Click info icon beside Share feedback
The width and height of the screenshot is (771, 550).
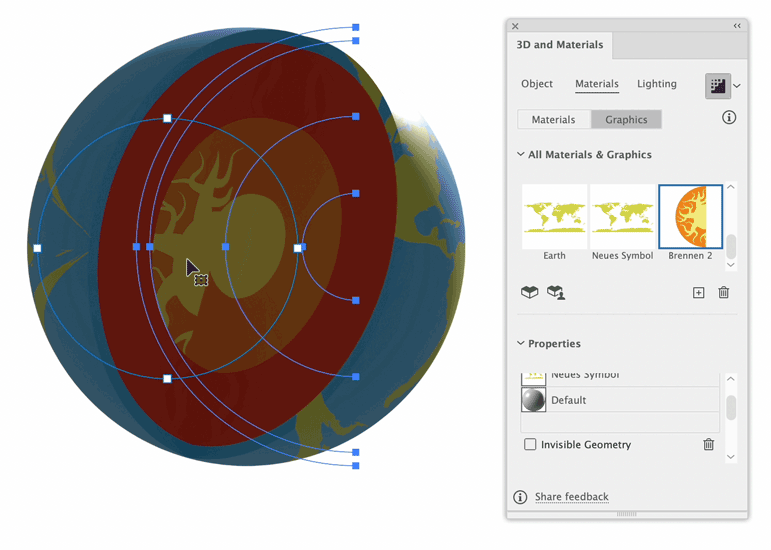point(520,497)
